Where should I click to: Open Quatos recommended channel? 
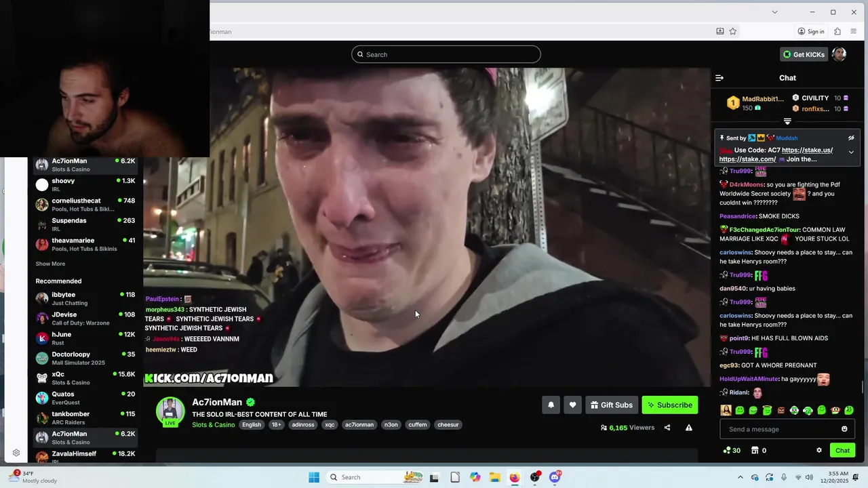pos(86,398)
